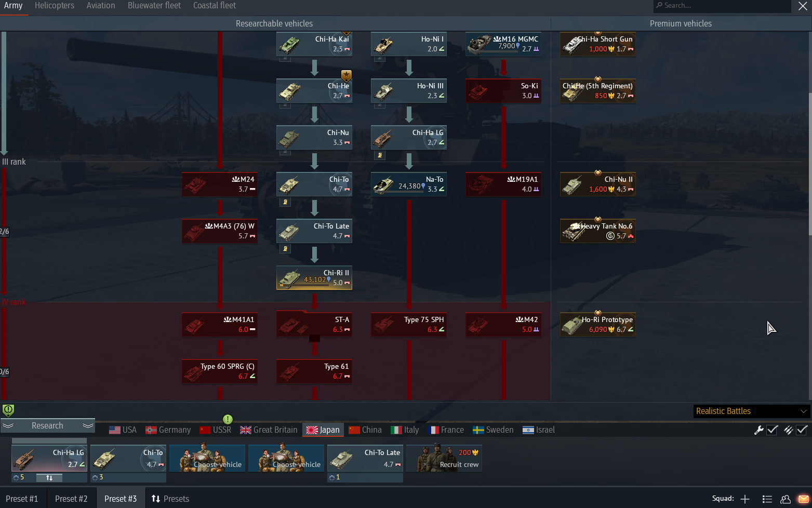Viewport: 812px width, 508px height.
Task: Click the gold star badge on Chi-He
Action: click(x=347, y=76)
